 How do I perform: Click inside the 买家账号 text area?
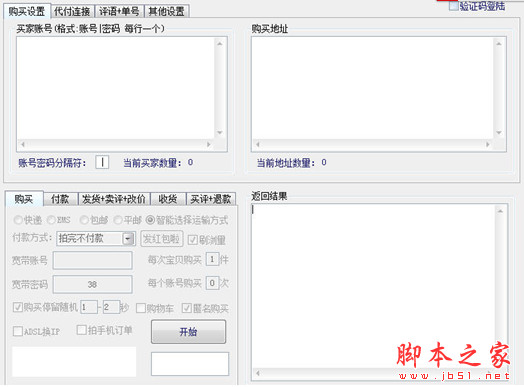click(x=116, y=88)
